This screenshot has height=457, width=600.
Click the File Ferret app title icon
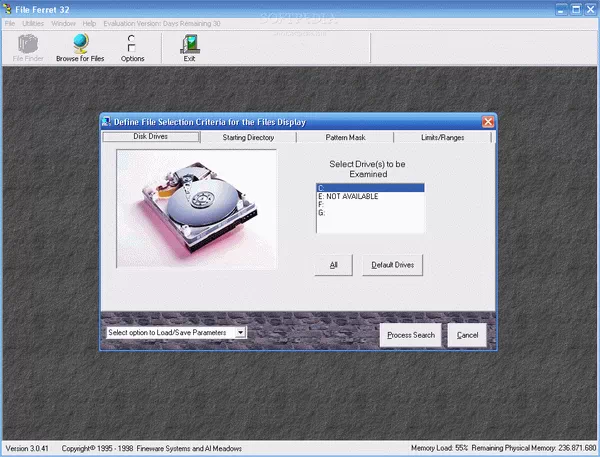(7, 9)
